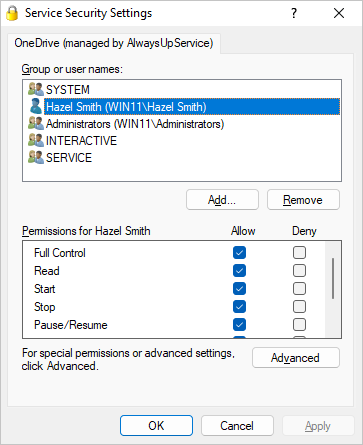Viewport: 363px width, 445px height.
Task: Check Deny for Pause/Resume permission
Action: tap(299, 325)
